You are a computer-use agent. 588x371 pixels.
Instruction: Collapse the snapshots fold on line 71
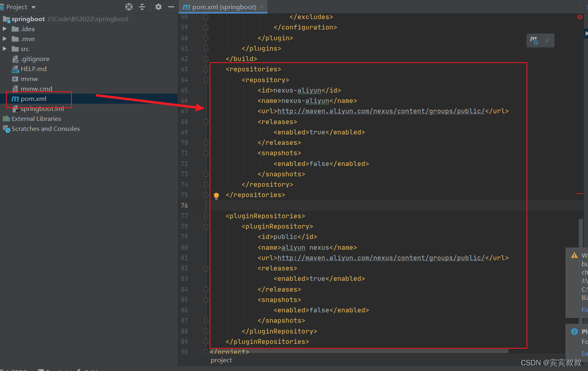pos(206,153)
